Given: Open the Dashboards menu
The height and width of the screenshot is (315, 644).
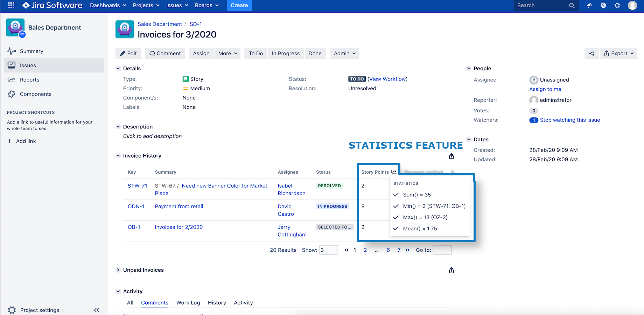Looking at the screenshot, I should tap(108, 5).
